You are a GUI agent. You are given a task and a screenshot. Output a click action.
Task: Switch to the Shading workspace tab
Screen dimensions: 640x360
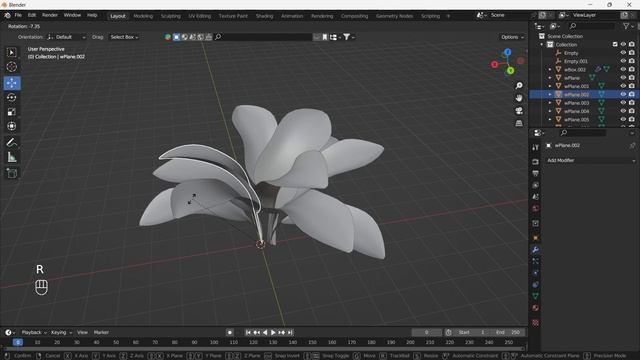point(264,16)
